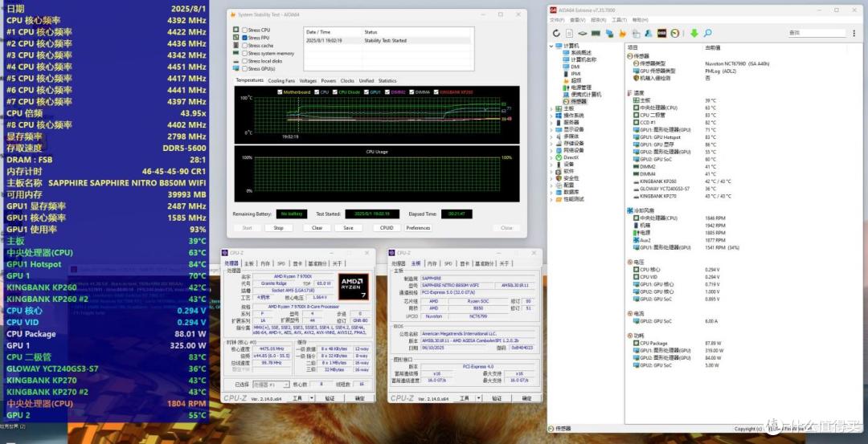Click the Stop button in stability test
The height and width of the screenshot is (444, 868).
(278, 228)
